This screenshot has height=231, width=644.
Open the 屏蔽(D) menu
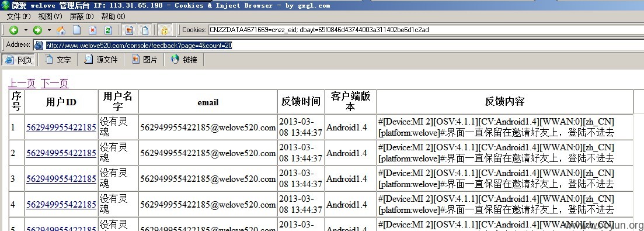pyautogui.click(x=82, y=16)
